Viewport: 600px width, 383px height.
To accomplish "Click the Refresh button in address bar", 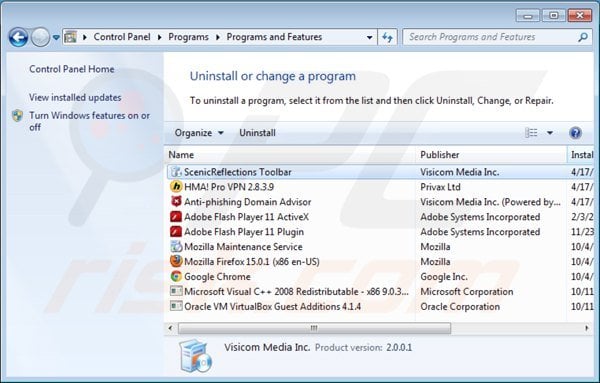I will coord(387,37).
